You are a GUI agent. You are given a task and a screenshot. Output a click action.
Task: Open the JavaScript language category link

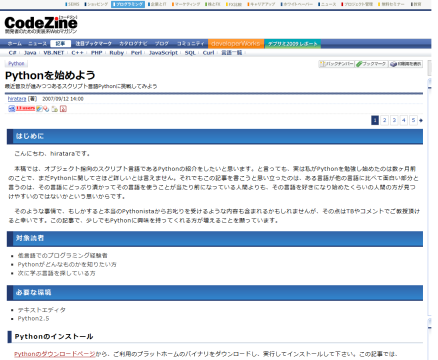pos(163,53)
